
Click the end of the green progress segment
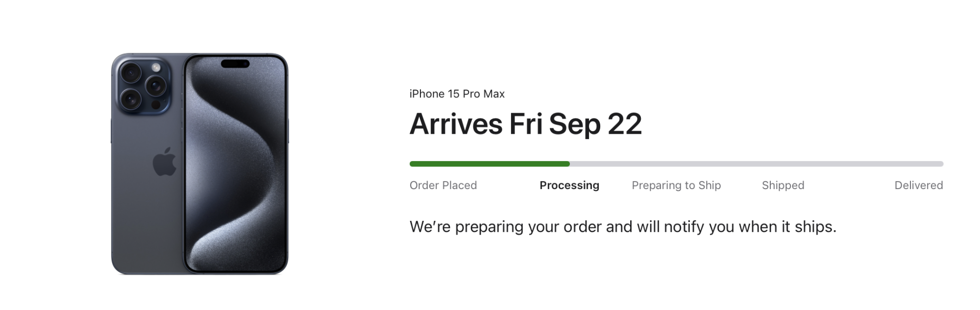567,164
